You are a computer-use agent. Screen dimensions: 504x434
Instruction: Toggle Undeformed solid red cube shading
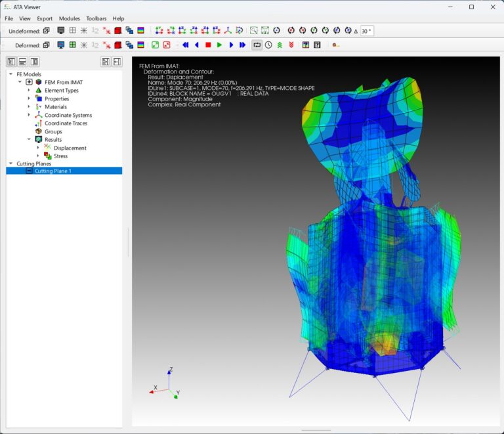(x=118, y=31)
